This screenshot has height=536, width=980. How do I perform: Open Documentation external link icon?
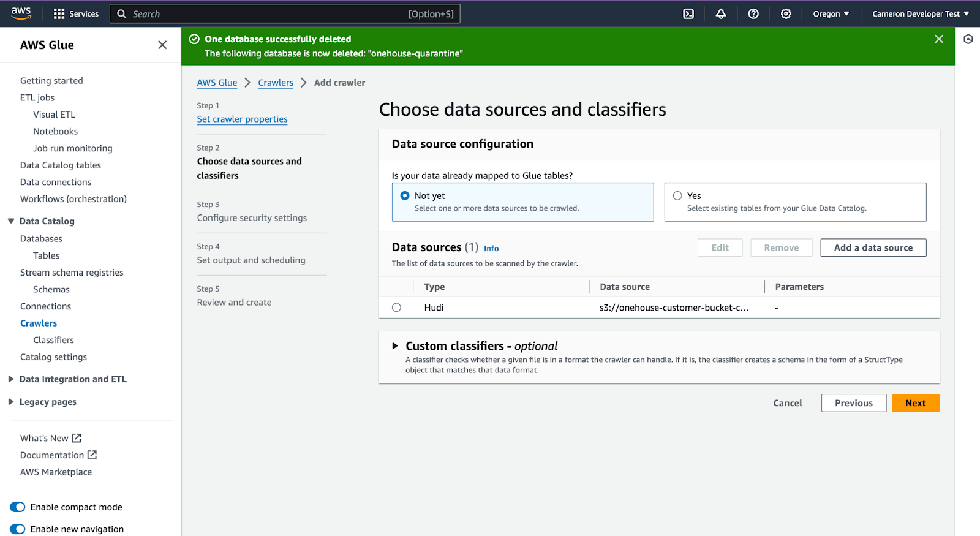click(92, 455)
